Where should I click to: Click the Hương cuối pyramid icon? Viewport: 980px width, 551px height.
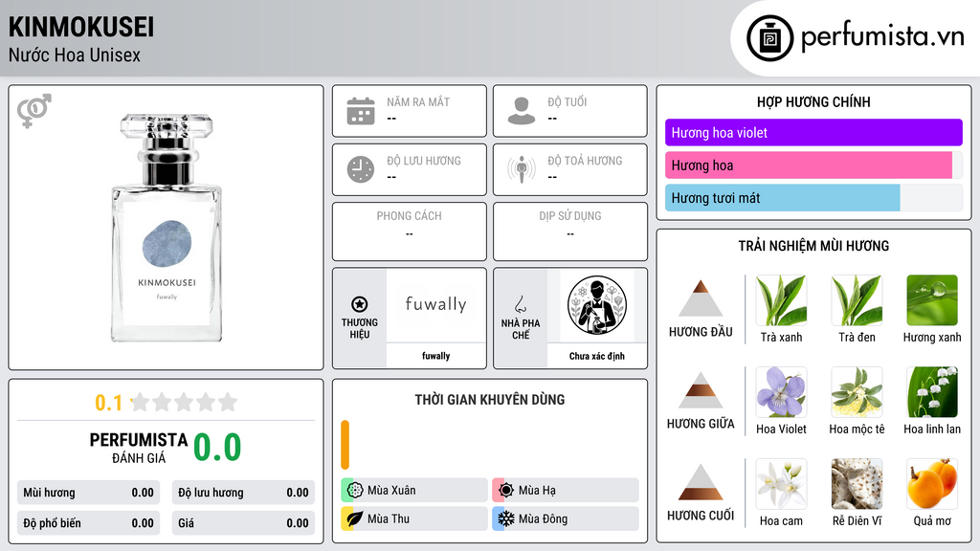[x=701, y=482]
